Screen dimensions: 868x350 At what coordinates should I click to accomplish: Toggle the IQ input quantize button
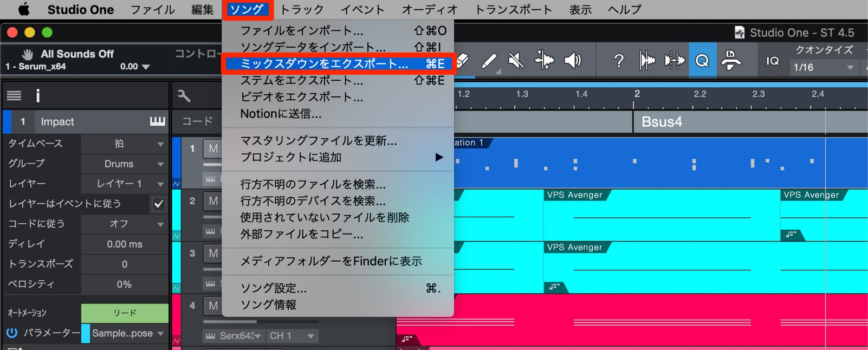pos(773,61)
